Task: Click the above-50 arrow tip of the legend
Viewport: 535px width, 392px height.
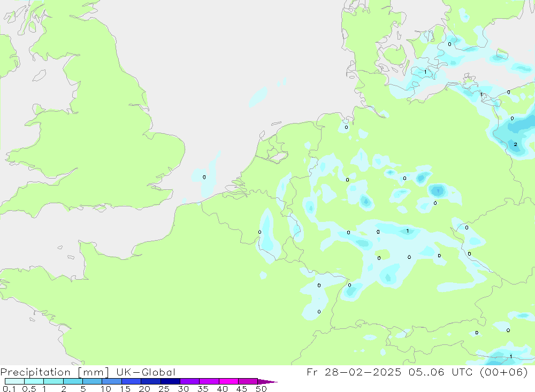Action: pyautogui.click(x=267, y=381)
